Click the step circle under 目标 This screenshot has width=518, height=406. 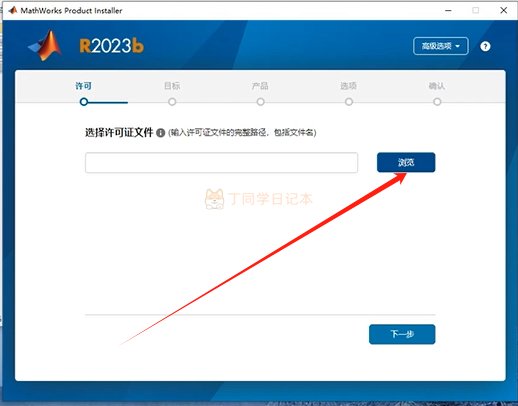tap(172, 102)
